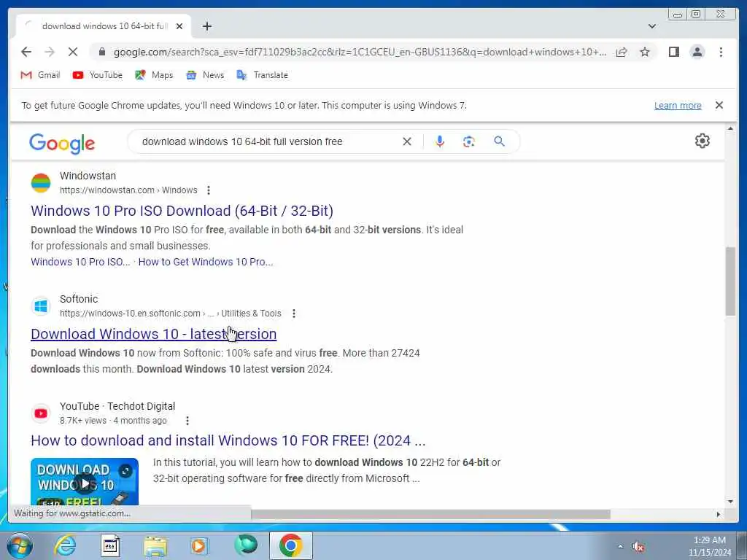
Task: Stop loading the page
Action: (73, 52)
